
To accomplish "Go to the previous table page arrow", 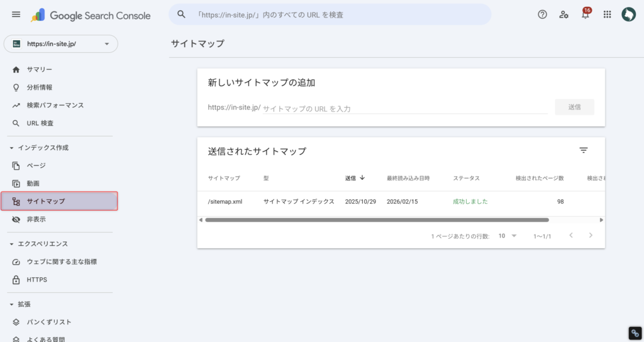I will tap(571, 235).
